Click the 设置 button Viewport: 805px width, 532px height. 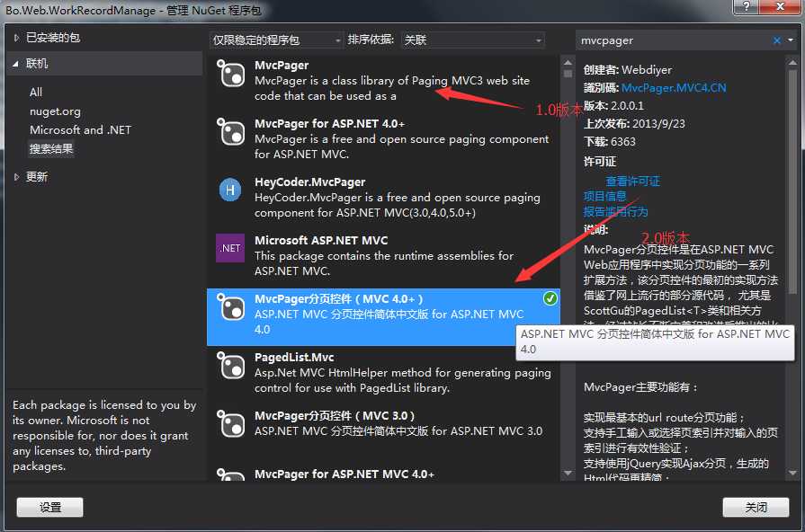49,508
